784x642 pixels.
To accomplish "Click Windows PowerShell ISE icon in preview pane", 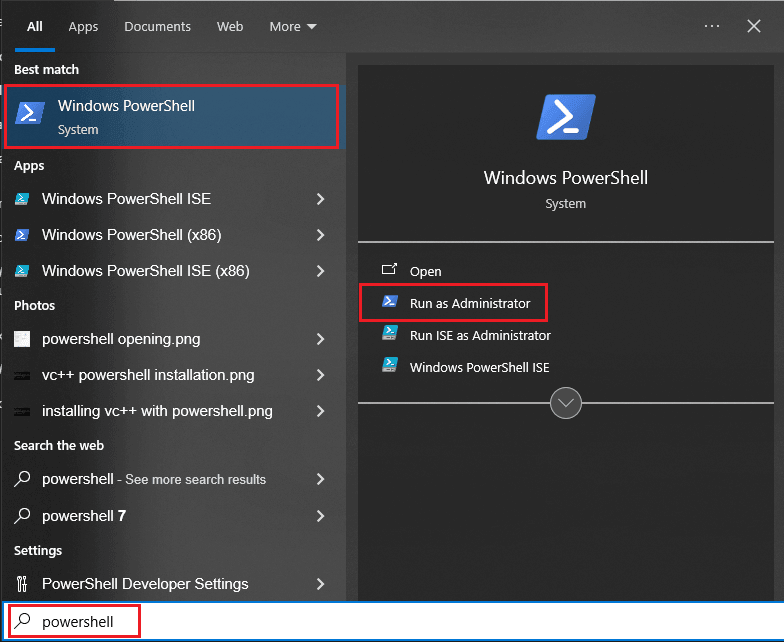I will click(390, 365).
